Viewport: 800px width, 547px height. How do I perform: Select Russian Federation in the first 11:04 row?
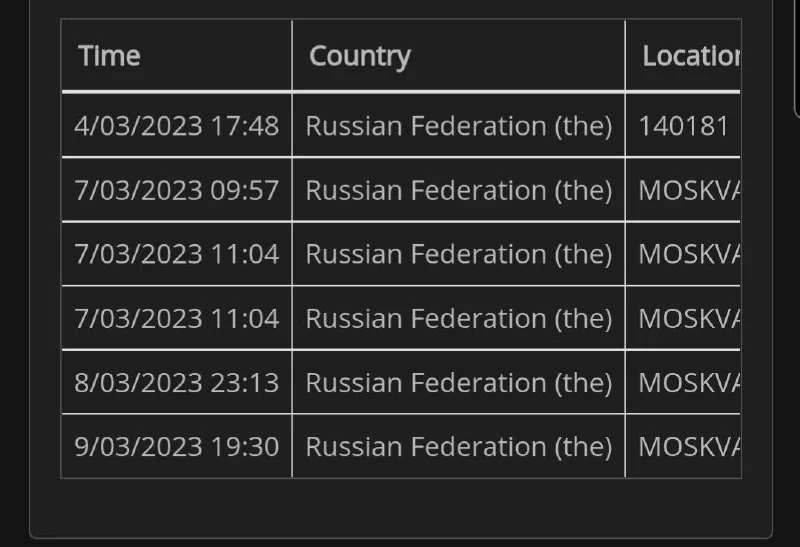pos(458,254)
